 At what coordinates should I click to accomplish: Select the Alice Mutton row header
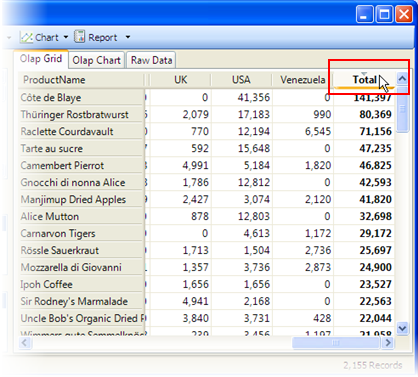(81, 217)
